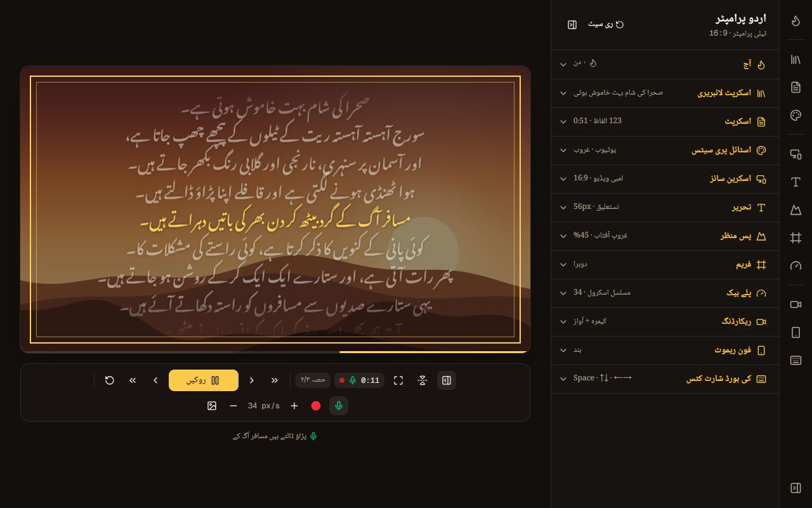Click the 0:11 recording timer chip
This screenshot has height=508, width=812.
coord(359,380)
